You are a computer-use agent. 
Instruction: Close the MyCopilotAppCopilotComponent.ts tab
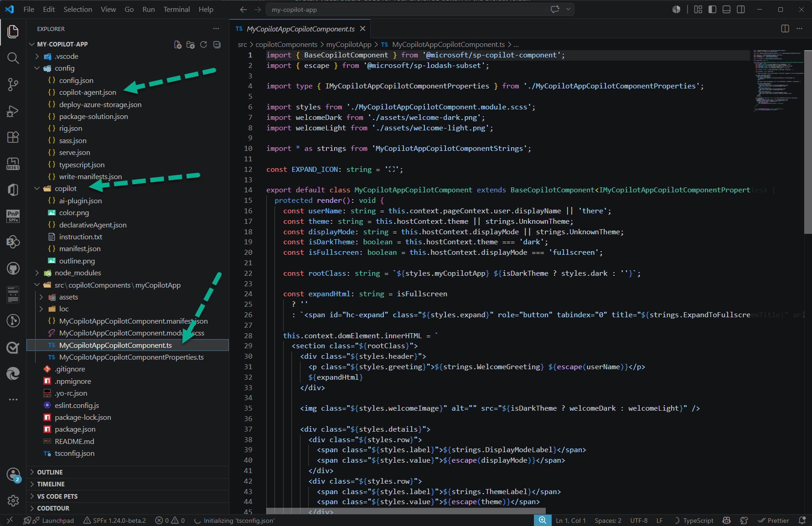(363, 29)
